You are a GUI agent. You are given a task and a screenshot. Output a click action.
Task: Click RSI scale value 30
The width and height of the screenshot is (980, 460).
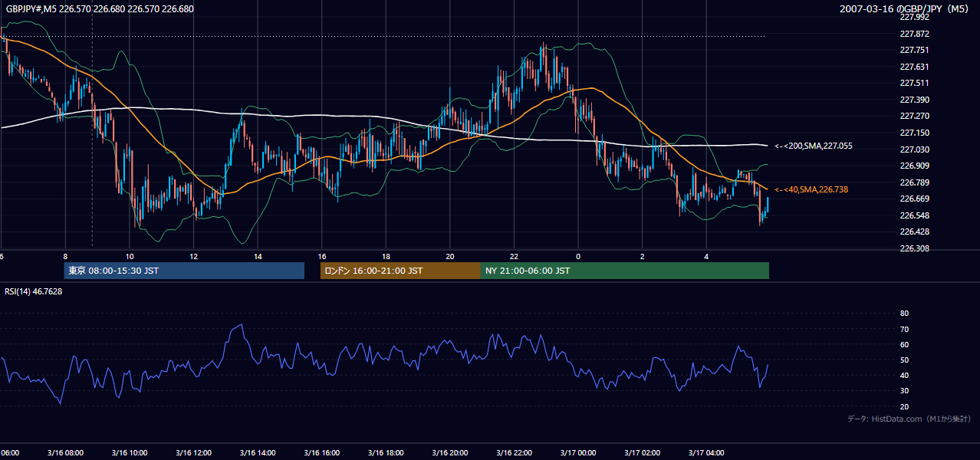pos(904,391)
